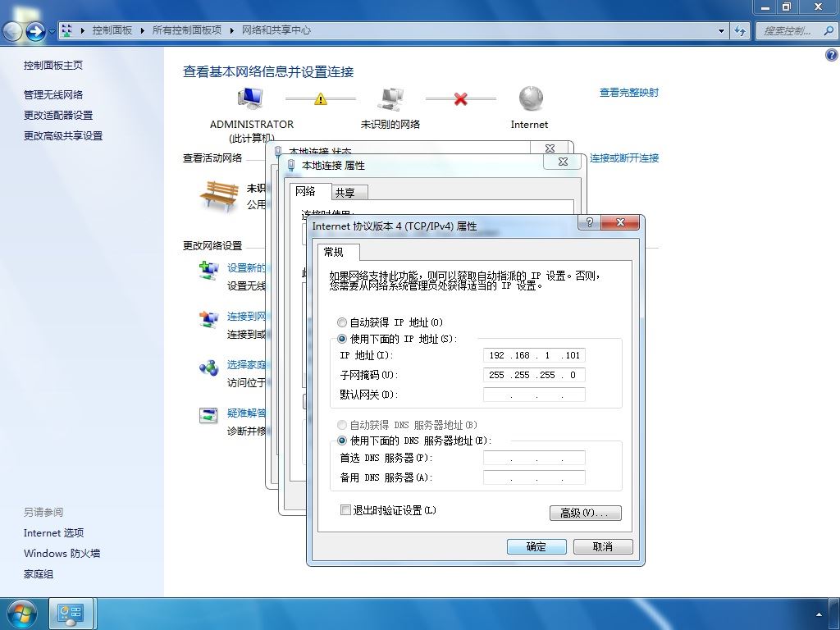Close the 本地连接 状态 window
This screenshot has height=630, width=840.
550,148
